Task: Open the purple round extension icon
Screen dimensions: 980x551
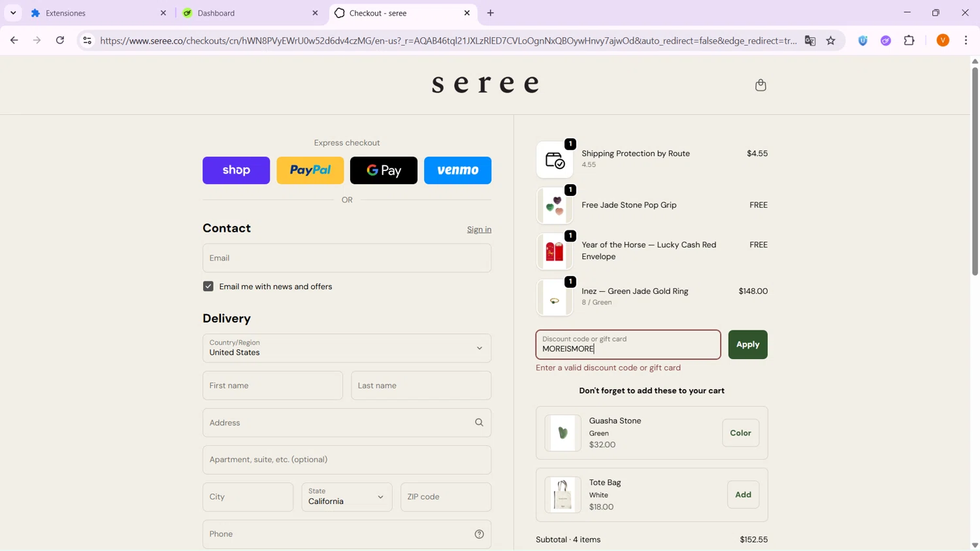Action: (x=886, y=40)
